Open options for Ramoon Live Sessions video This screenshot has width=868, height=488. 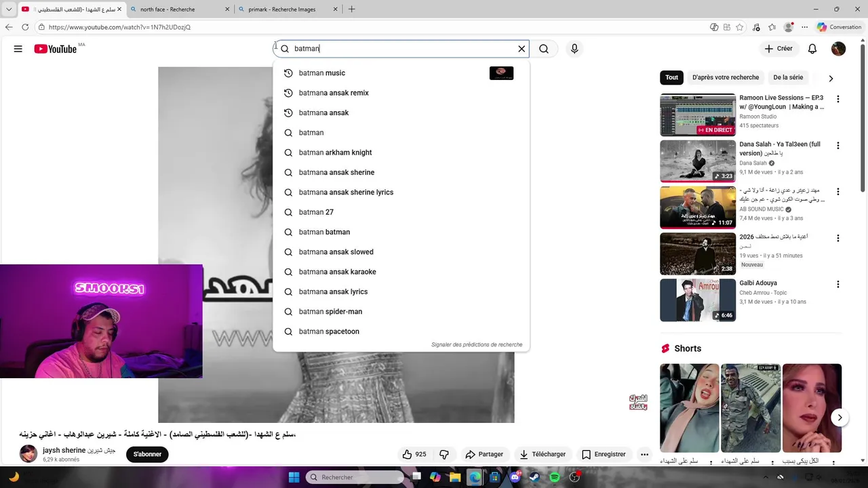pyautogui.click(x=837, y=99)
